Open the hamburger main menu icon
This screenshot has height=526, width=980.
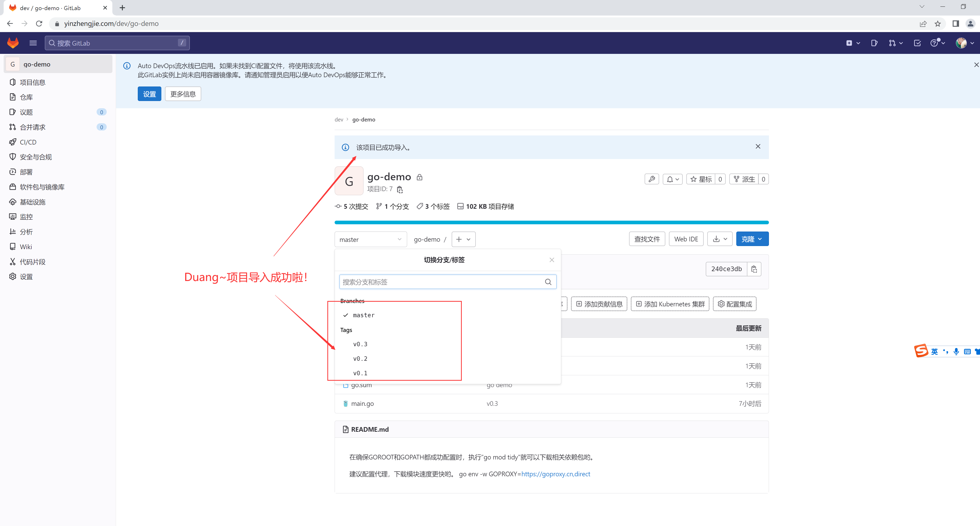[33, 43]
